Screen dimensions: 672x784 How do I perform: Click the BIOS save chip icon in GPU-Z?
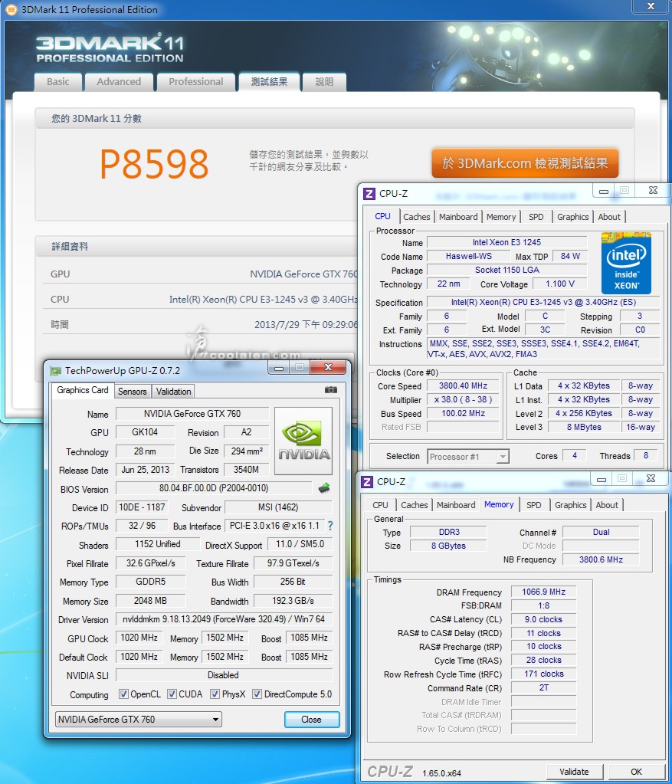[324, 487]
